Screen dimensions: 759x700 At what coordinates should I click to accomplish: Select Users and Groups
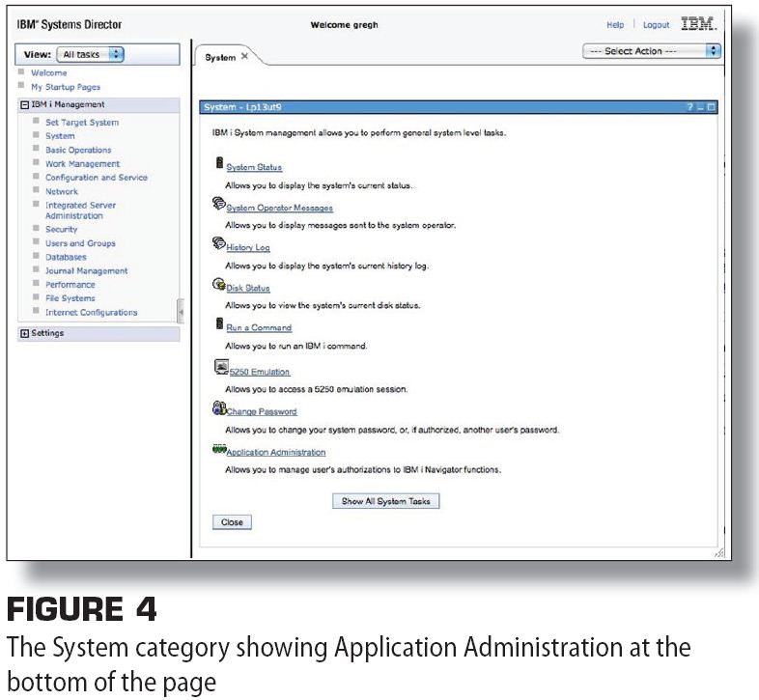coord(80,243)
